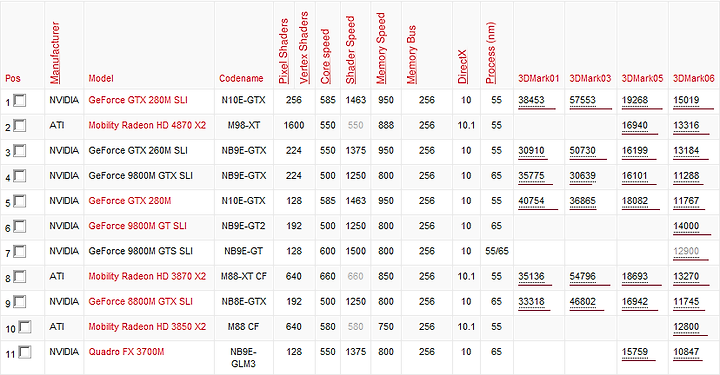Open GeForce 8800M GTX SLI link
This screenshot has width=720, height=375.
tap(141, 302)
